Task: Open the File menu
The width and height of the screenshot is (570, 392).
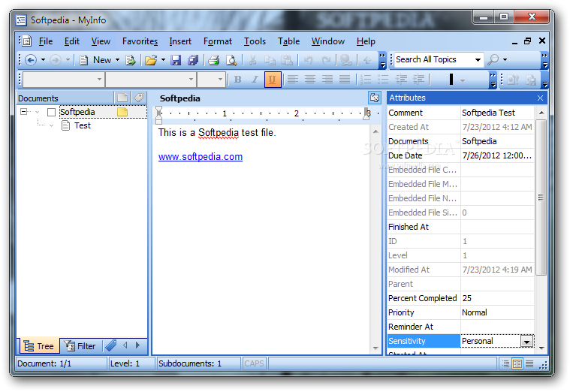Action: pos(46,41)
